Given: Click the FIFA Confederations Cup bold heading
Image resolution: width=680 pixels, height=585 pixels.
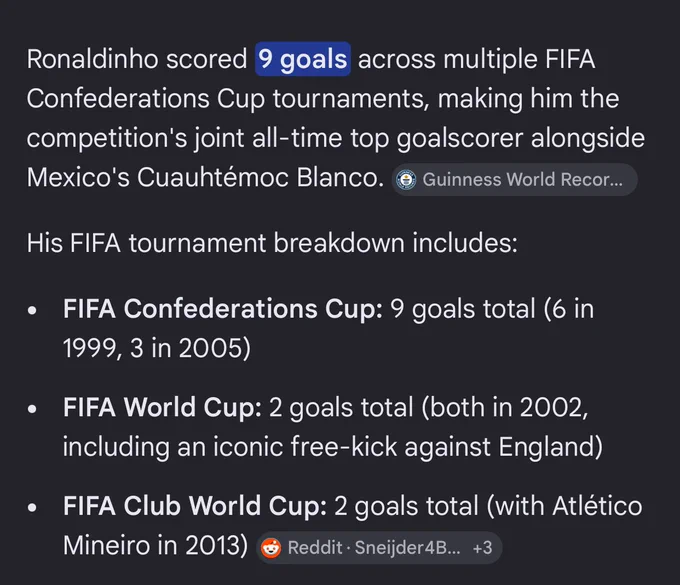Looking at the screenshot, I should pos(223,309).
